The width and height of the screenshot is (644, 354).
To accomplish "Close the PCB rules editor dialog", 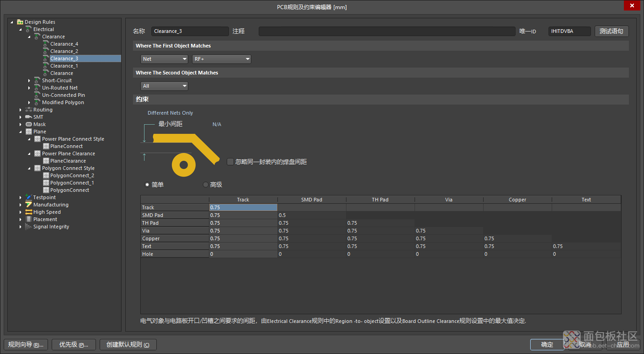I will [x=632, y=5].
